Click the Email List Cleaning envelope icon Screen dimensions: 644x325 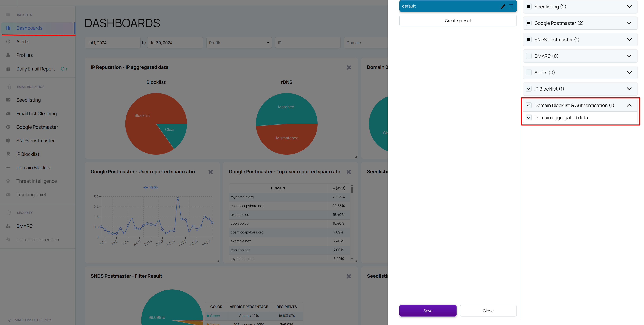point(8,113)
